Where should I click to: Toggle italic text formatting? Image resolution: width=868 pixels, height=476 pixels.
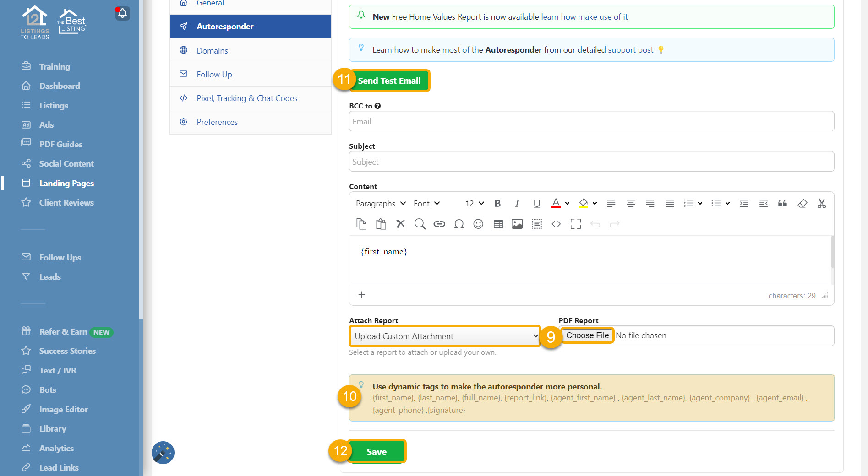pos(517,204)
